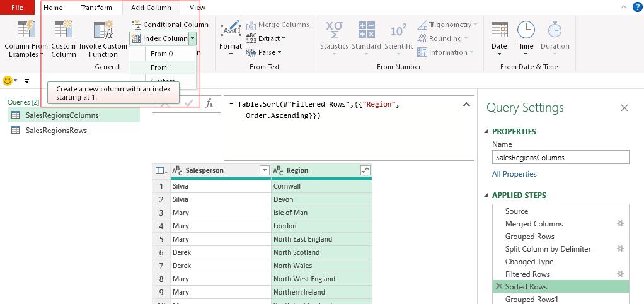Open settings gear for Merged Columns step
The height and width of the screenshot is (304, 644).
pos(621,223)
